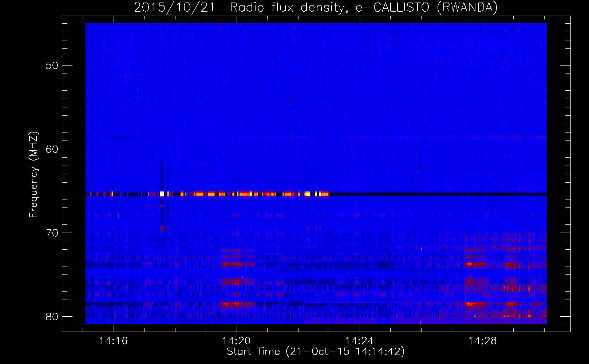Click the 14:28 time tick label

[483, 341]
